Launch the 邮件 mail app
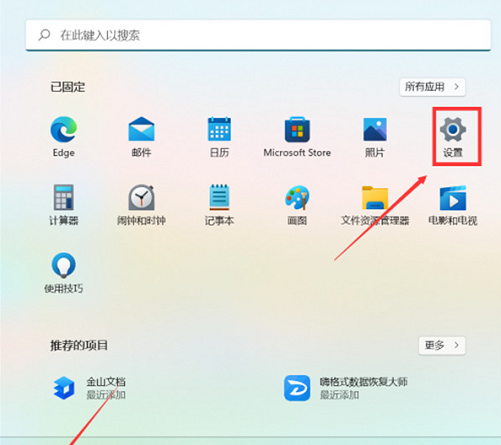Screen dimensions: 501x445 pyautogui.click(x=141, y=137)
